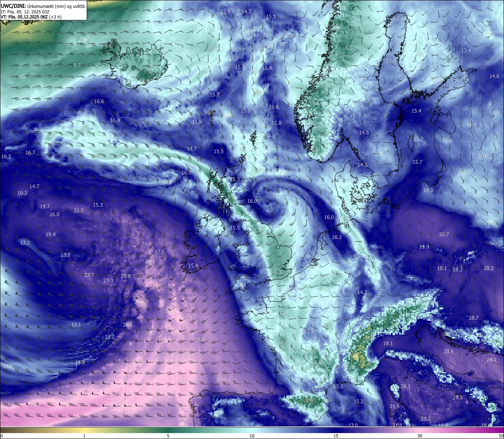Click the 5.0 value over Norway
The width and height of the screenshot is (504, 439).
[349, 48]
